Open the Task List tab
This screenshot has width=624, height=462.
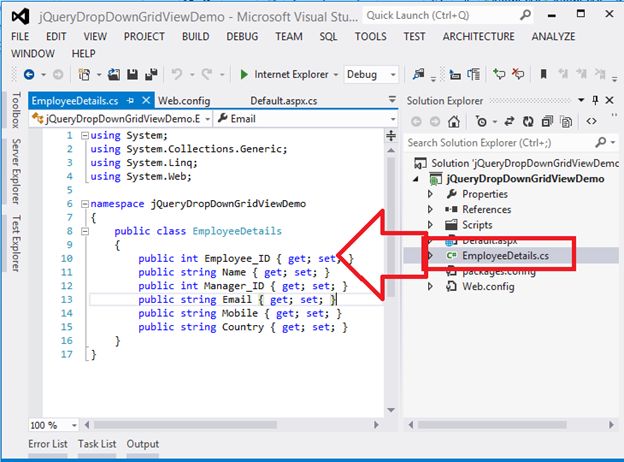[97, 444]
